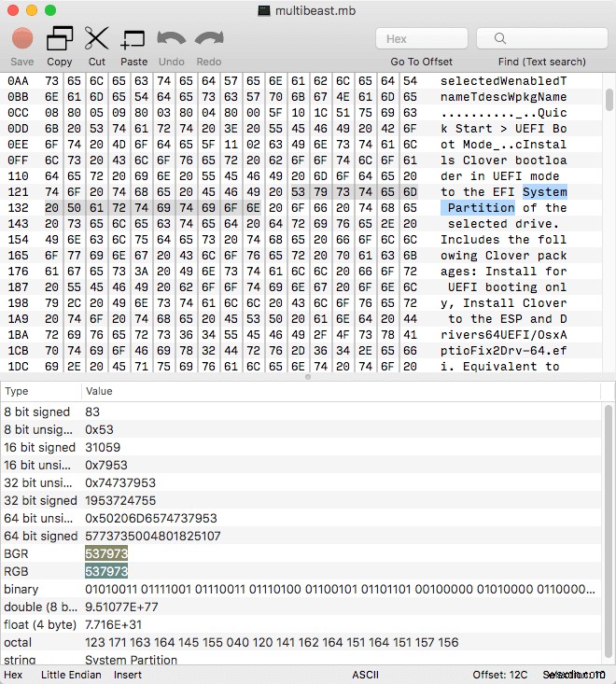Click ASCII text 'selectedWenabledT'
The height and width of the screenshot is (684, 616).
coord(503,81)
